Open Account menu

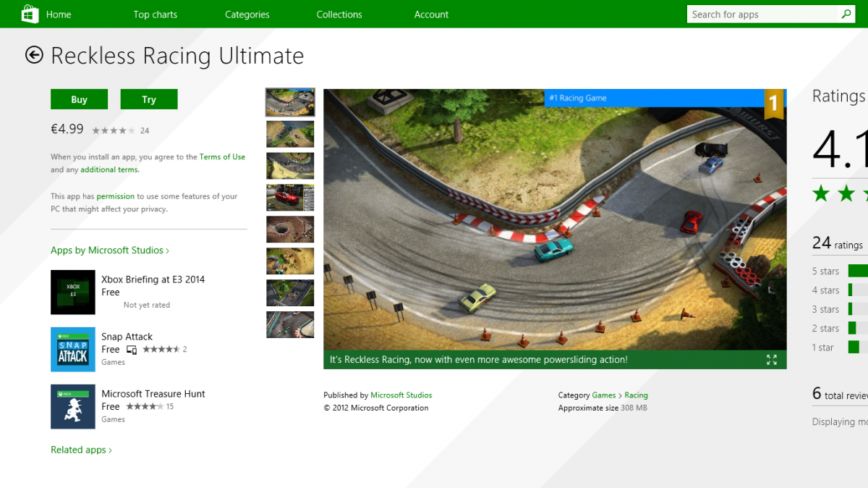(x=431, y=14)
